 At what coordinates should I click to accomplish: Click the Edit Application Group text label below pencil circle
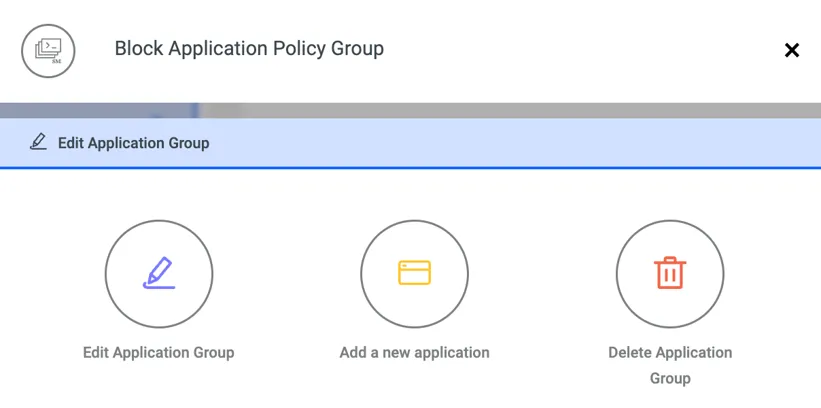(159, 352)
